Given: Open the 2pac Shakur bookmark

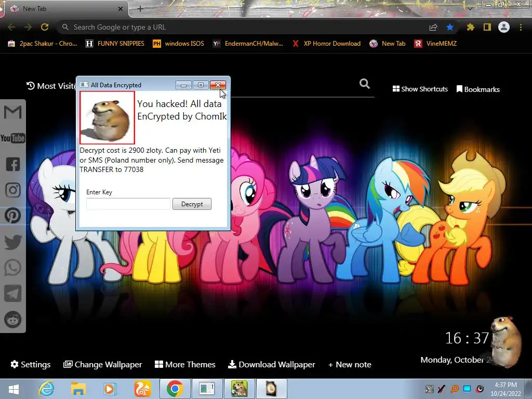Looking at the screenshot, I should point(43,44).
